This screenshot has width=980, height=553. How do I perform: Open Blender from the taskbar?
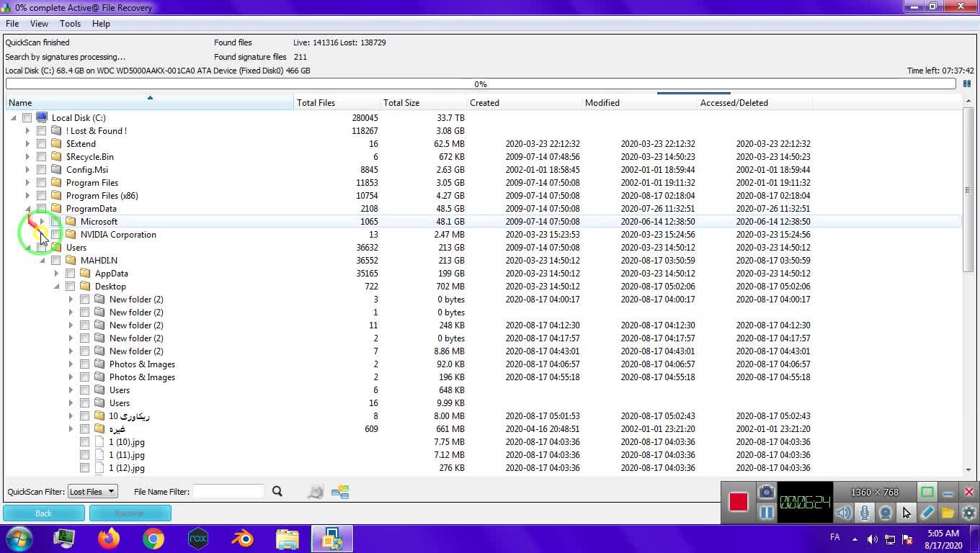pos(243,539)
